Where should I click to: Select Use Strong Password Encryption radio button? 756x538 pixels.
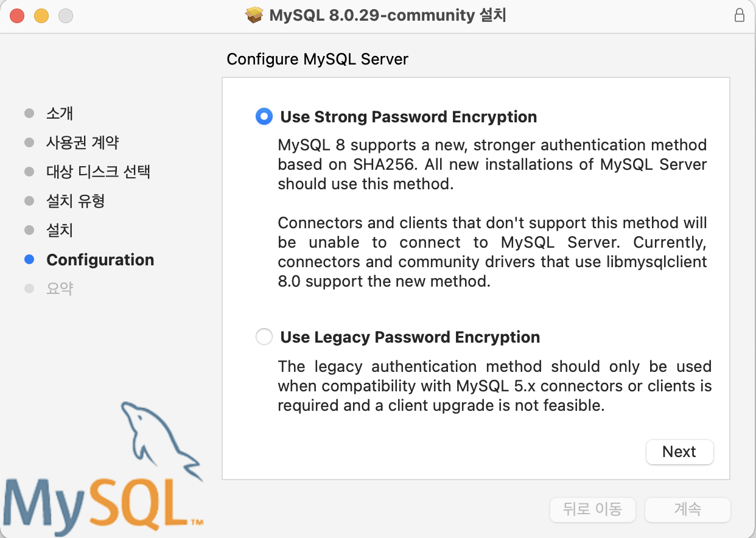[x=264, y=117]
